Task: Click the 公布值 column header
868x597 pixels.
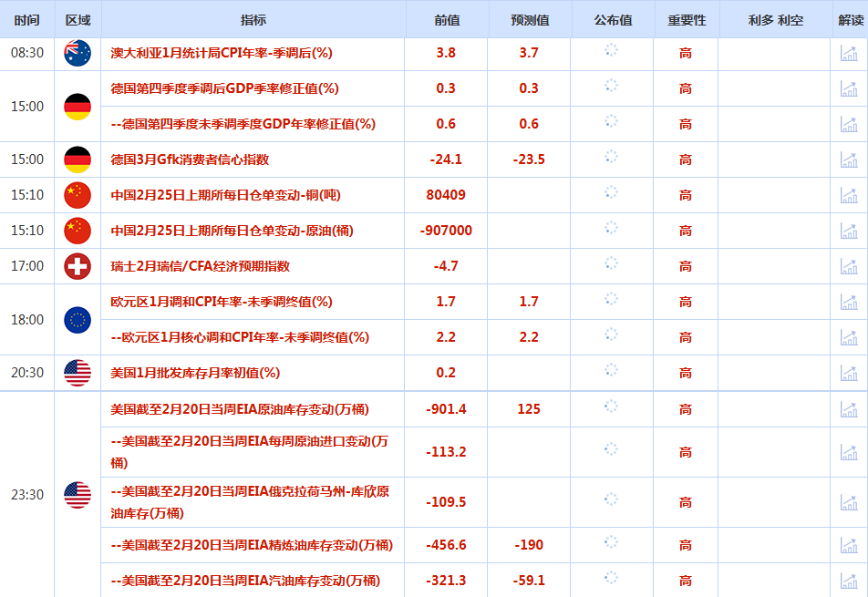Action: pos(613,20)
